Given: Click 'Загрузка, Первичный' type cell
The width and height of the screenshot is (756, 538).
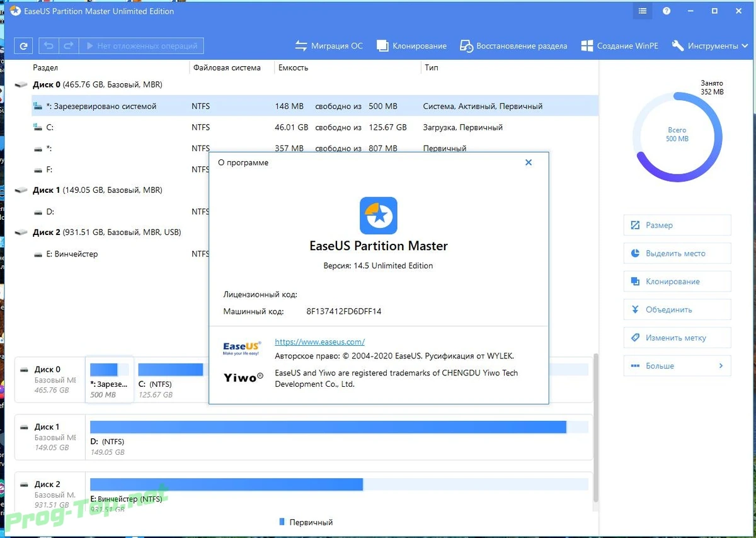Looking at the screenshot, I should coord(463,127).
